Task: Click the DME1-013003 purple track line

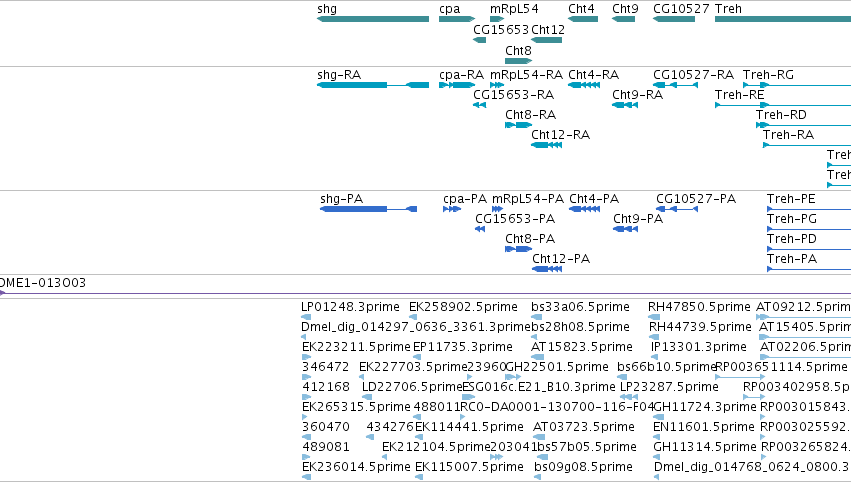Action: pyautogui.click(x=426, y=293)
